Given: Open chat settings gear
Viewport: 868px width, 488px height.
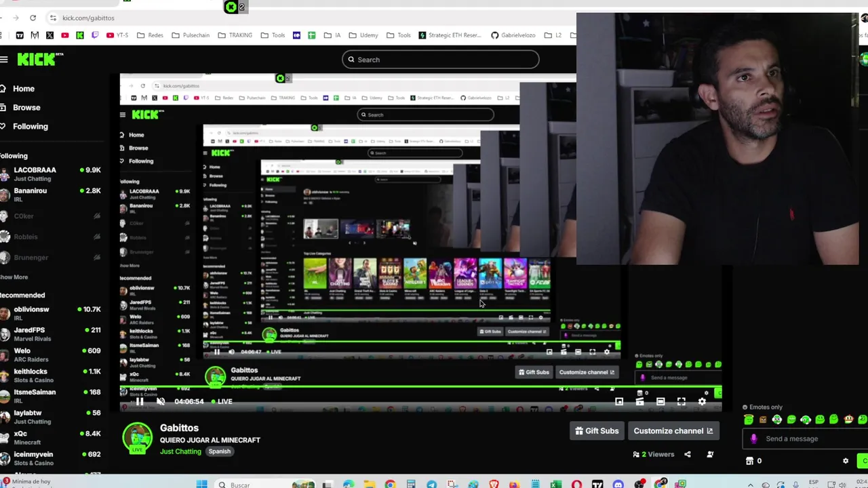Looking at the screenshot, I should point(846,461).
